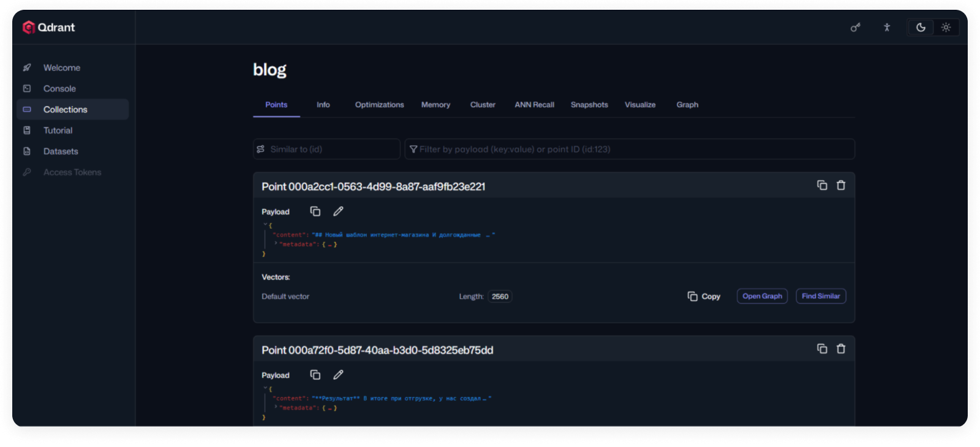Focus the Filter by payload field
The width and height of the screenshot is (980, 447).
pos(630,149)
